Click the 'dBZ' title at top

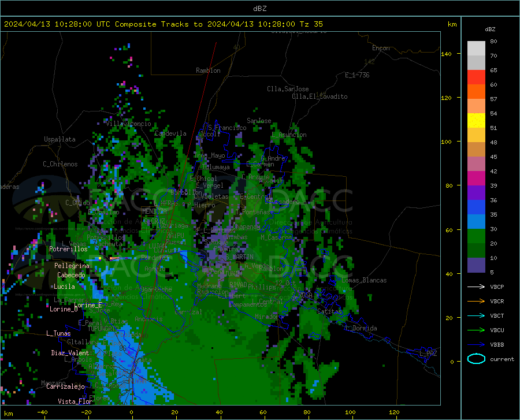259,9
